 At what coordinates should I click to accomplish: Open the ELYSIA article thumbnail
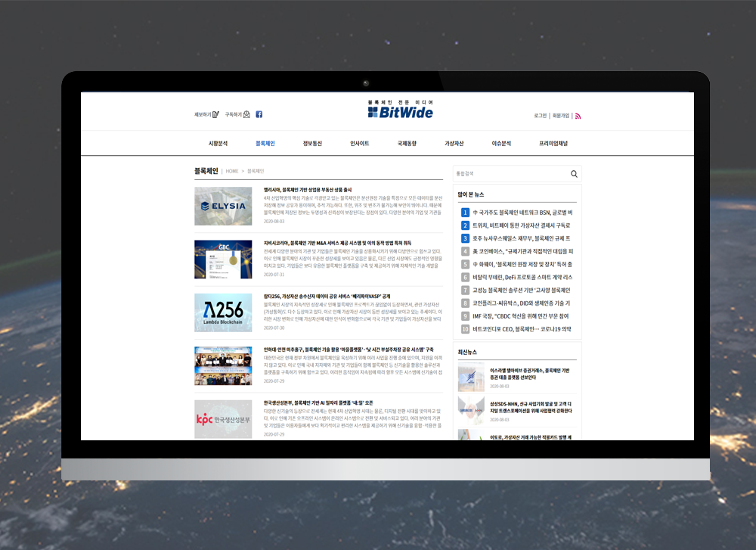click(223, 207)
